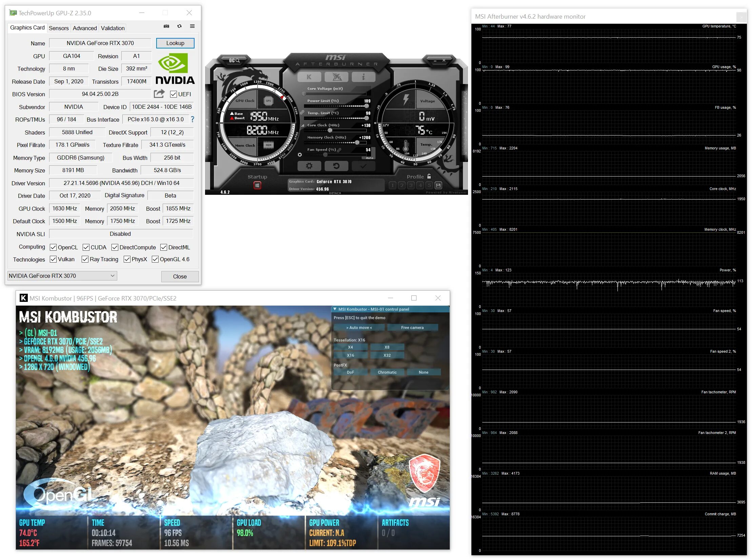Toggle Fan Speed Auto button
Viewport: 752px width, 560px height.
(x=369, y=158)
